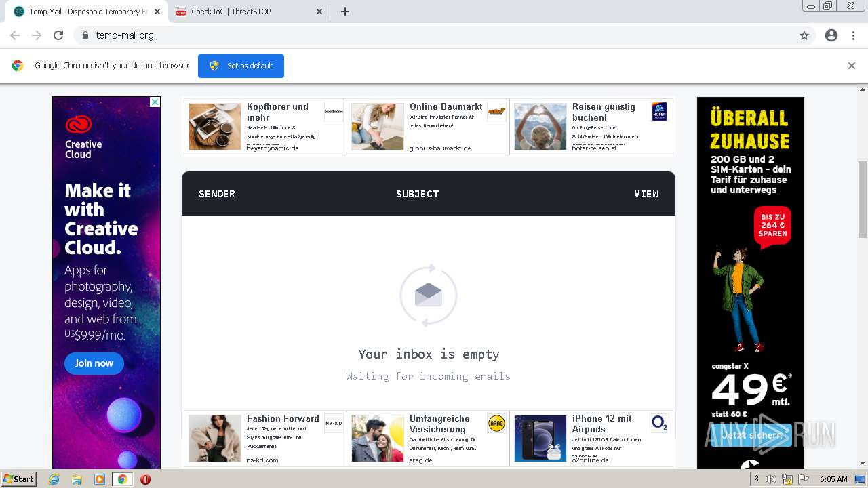
Task: Click the Hofer Reisen logo icon
Action: click(659, 111)
